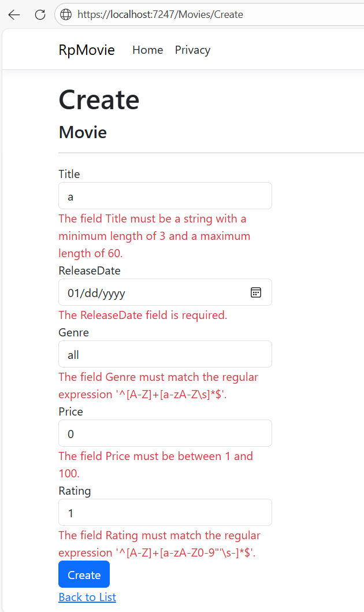Click the browser address bar URL
This screenshot has height=612, width=364.
click(x=162, y=14)
